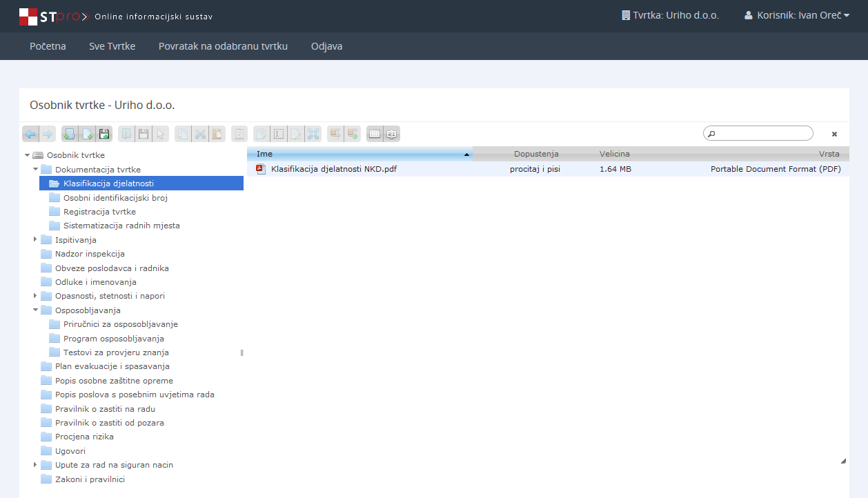Open the Sve Tvrtke menu item
The width and height of the screenshot is (868, 498).
pos(112,46)
